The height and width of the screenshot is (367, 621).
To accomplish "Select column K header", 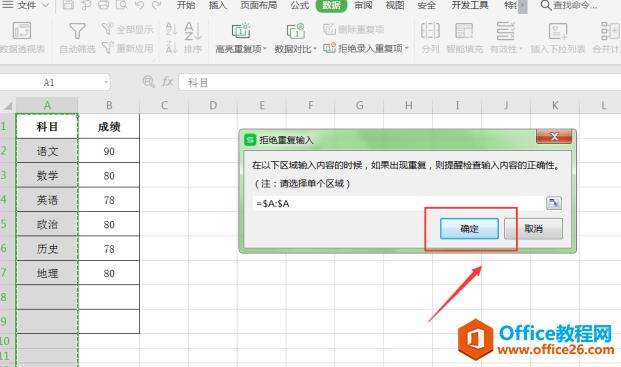I will (x=555, y=105).
